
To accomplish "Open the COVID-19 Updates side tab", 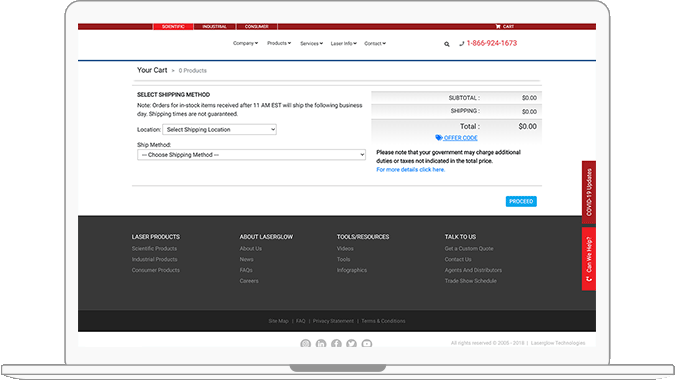I will pos(588,192).
